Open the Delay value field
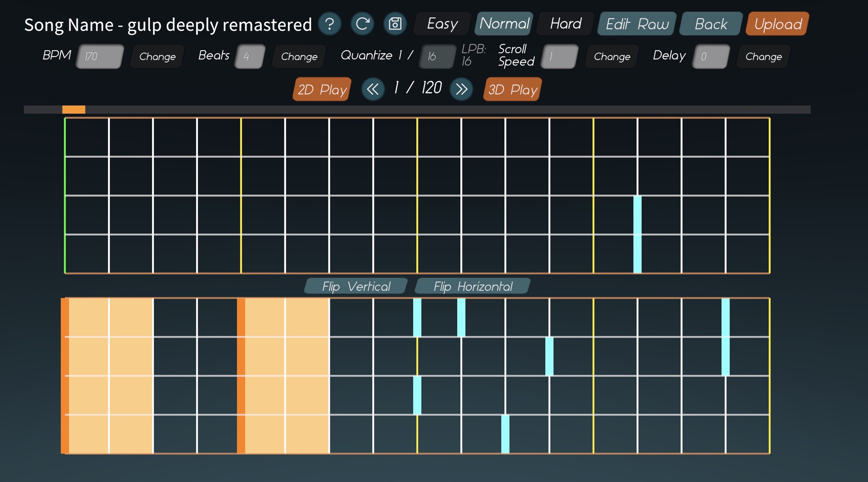 (710, 56)
